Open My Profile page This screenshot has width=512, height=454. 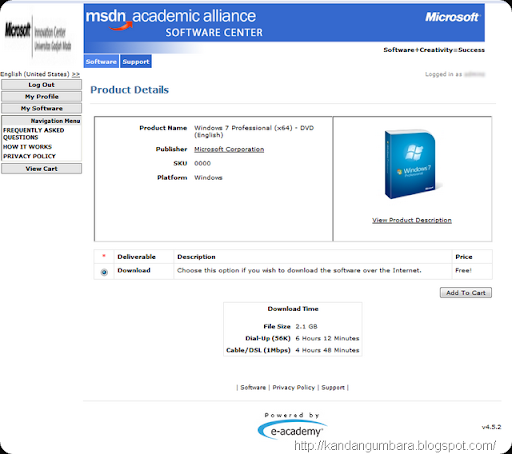click(x=41, y=97)
